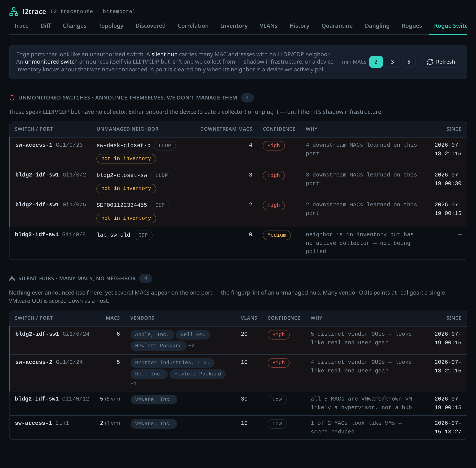Click 'not in inventory' badge under SEP001122334455

click(126, 218)
